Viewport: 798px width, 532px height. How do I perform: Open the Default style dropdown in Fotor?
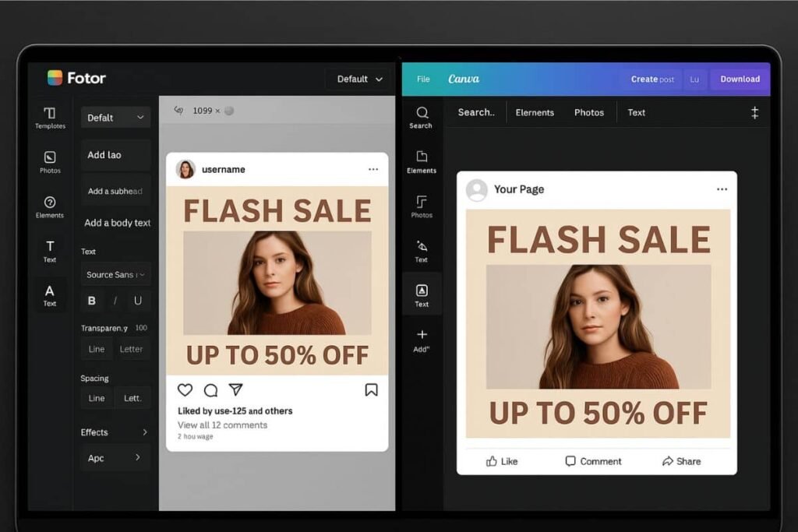[115, 117]
